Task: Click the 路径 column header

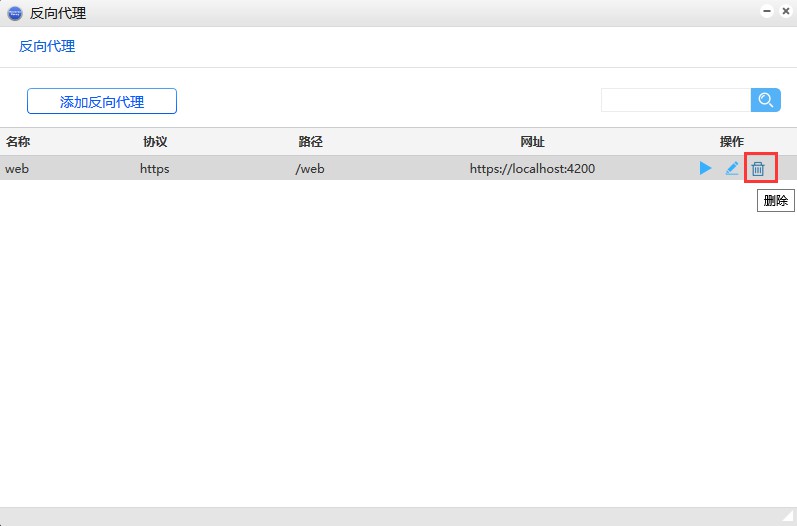Action: click(x=310, y=142)
